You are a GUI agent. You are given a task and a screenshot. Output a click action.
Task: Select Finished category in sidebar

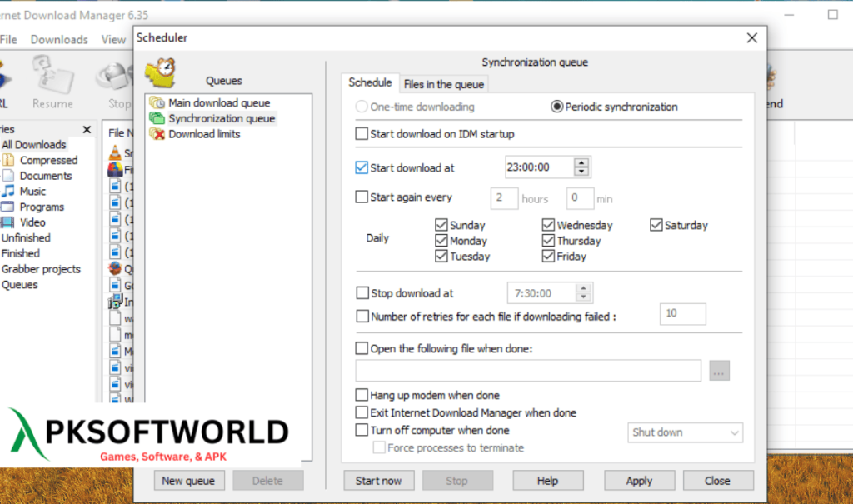click(21, 253)
